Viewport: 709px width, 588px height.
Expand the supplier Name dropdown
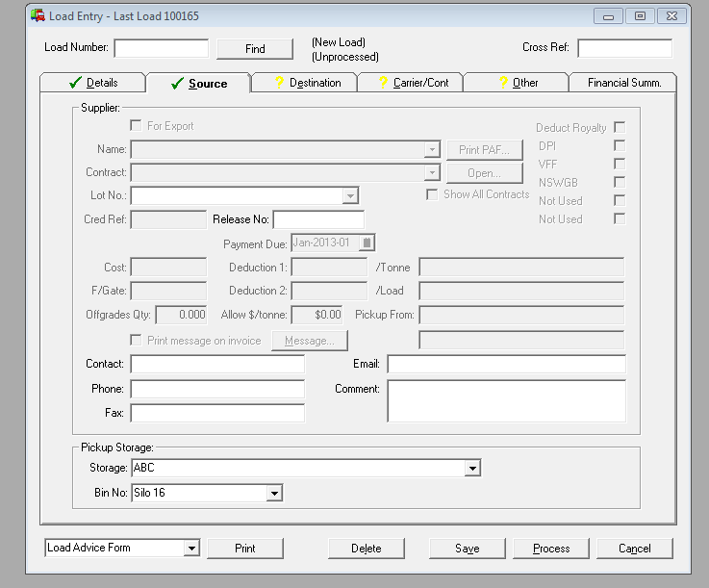[x=432, y=149]
